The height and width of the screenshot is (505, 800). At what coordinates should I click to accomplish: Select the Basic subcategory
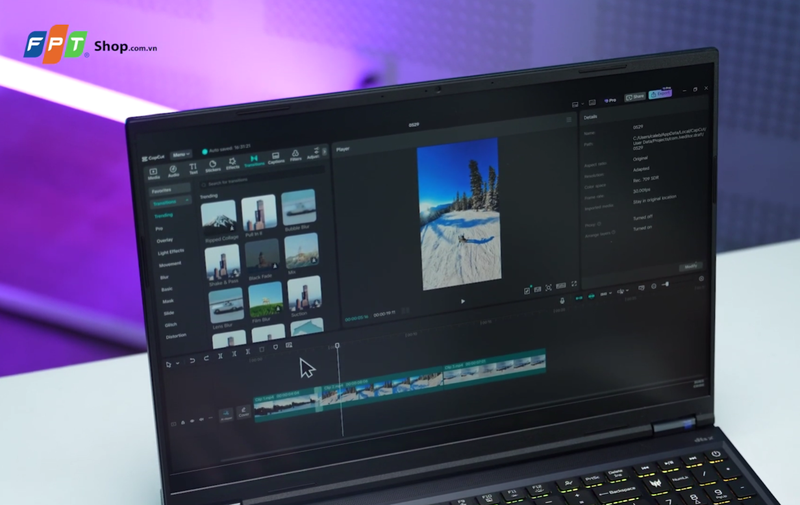pyautogui.click(x=167, y=289)
